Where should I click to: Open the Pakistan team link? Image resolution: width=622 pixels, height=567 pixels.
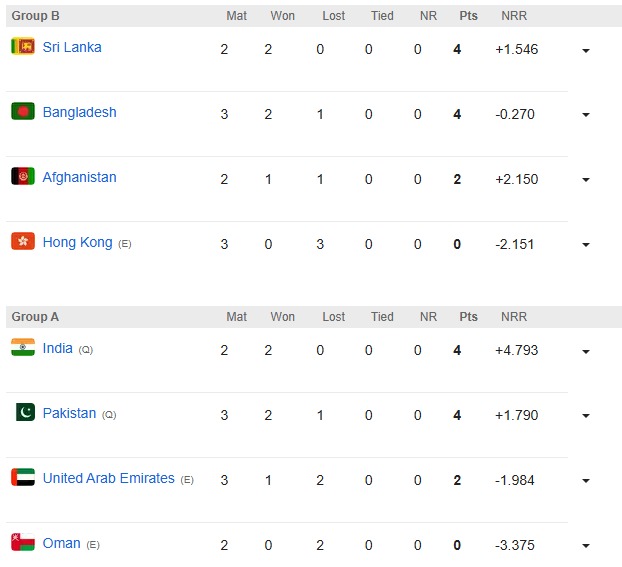tap(69, 413)
